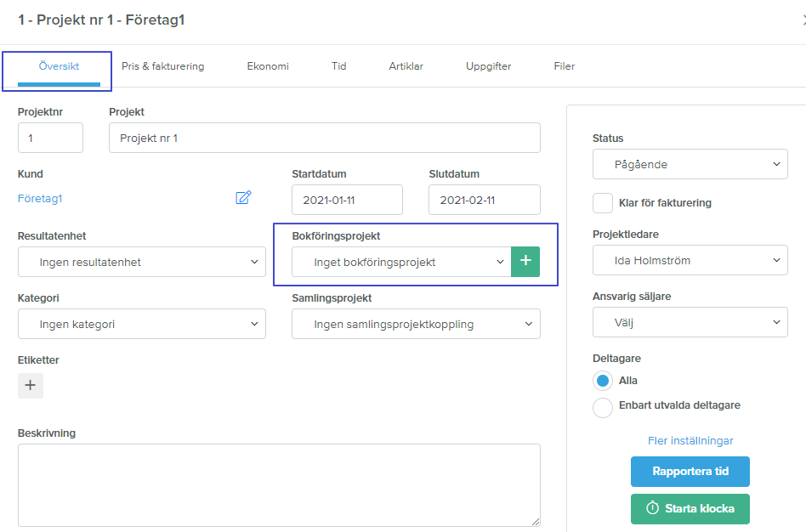Click the Startdatum date field

347,200
